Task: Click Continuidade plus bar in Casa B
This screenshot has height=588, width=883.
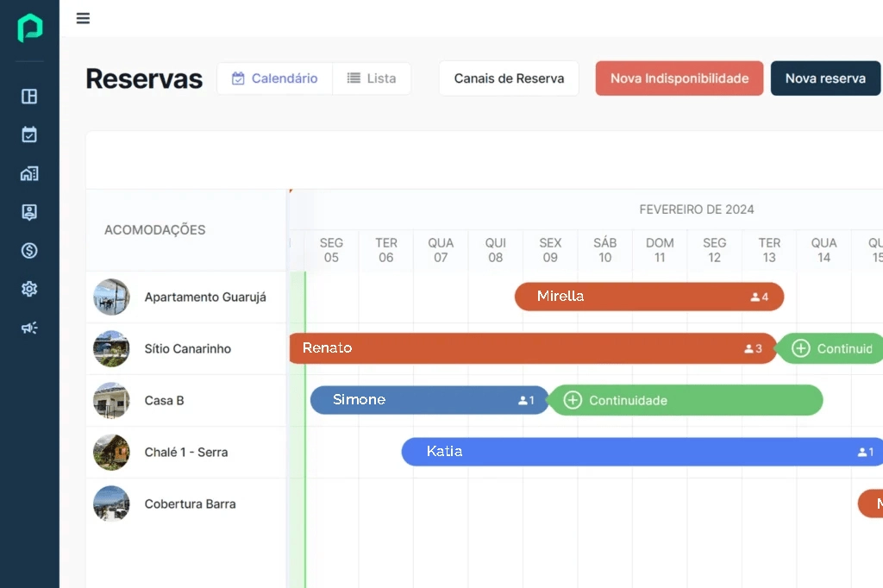Action: tap(686, 400)
